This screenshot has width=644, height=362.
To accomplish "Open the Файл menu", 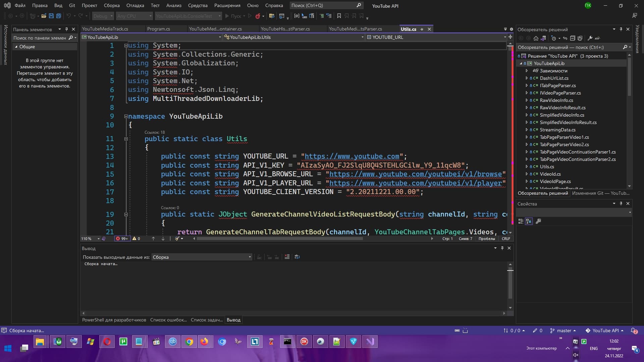I will click(x=20, y=5).
